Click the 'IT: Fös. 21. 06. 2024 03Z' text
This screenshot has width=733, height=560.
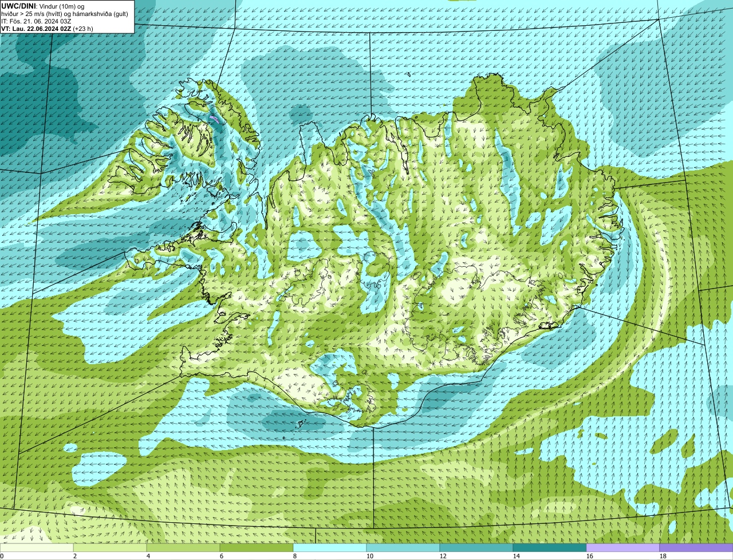click(36, 21)
